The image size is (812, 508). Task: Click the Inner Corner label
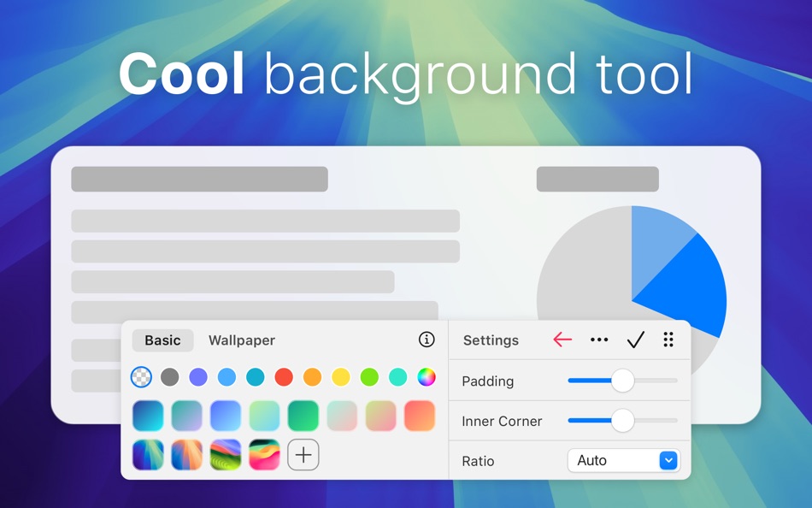(502, 421)
